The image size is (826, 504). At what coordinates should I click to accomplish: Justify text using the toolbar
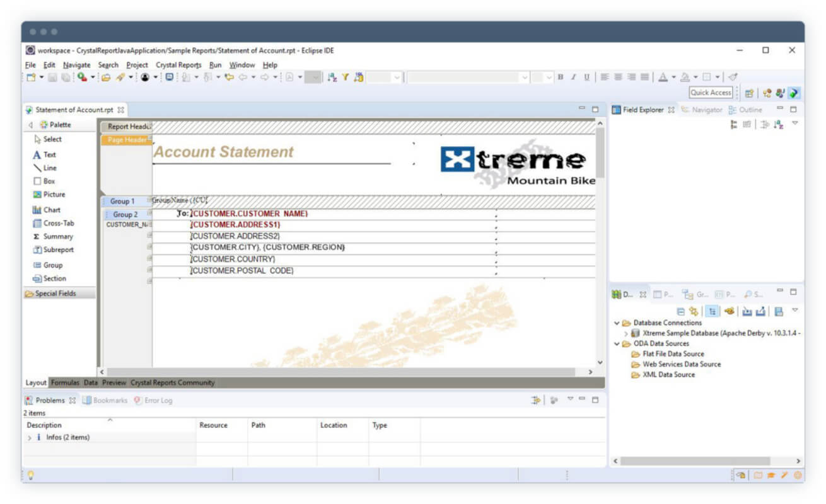coord(644,77)
